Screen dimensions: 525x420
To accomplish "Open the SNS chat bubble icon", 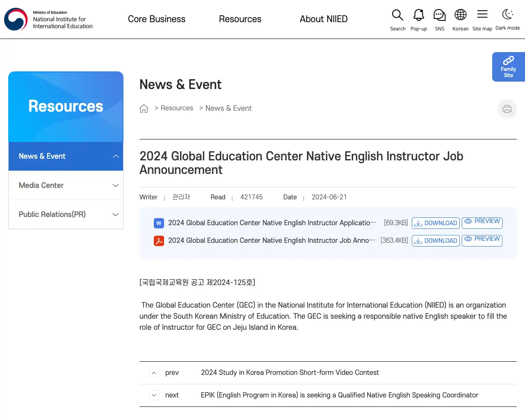I will [439, 16].
